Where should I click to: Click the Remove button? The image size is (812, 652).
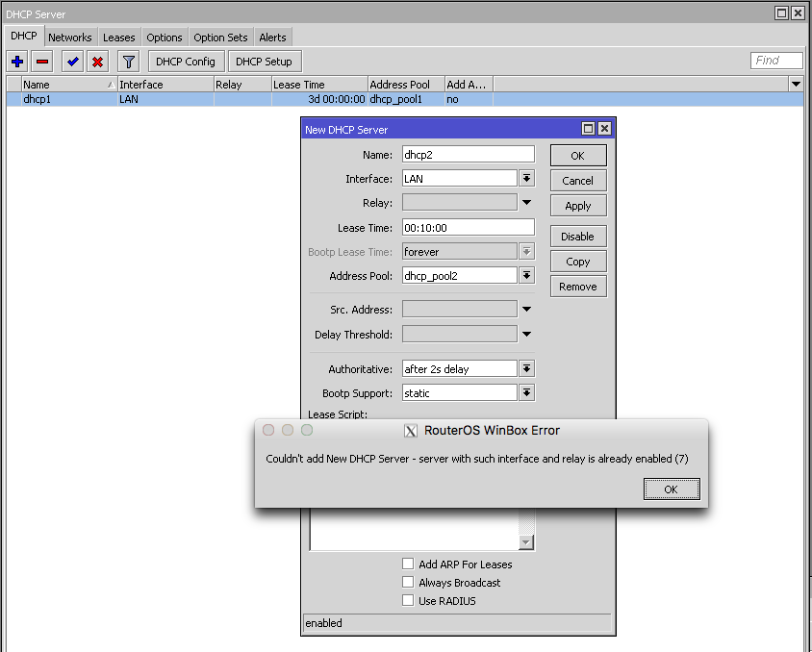click(578, 287)
